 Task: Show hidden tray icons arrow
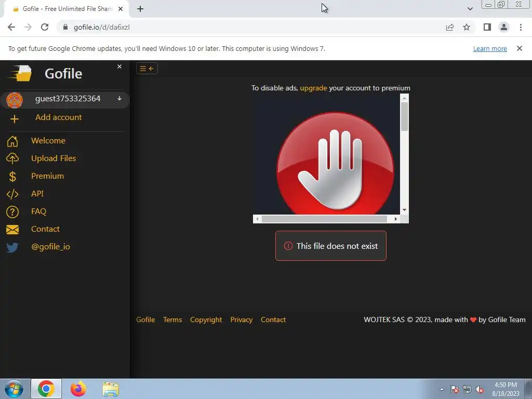tap(442, 389)
